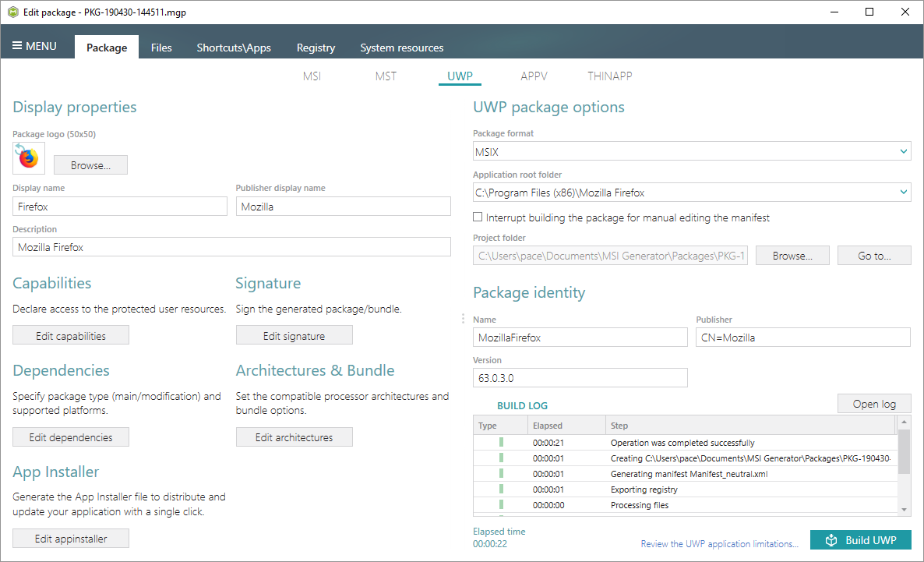The image size is (924, 562).
Task: Select the MST sub-tab
Action: 386,76
